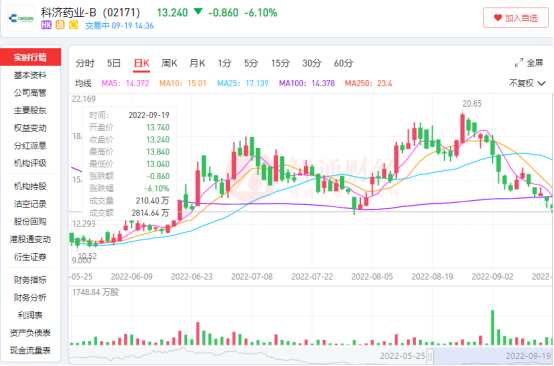
Task: Select the 月K chart tab
Action: tap(197, 63)
